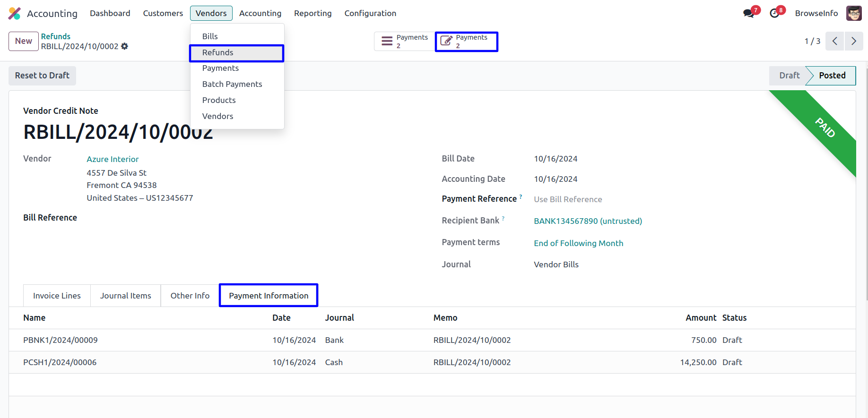Choose Refunds in the Vendors menu
Viewport: 868px width, 418px height.
218,52
